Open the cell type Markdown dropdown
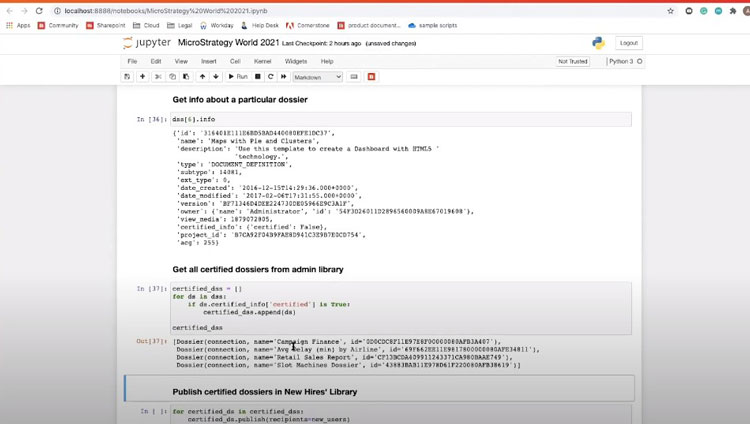The image size is (750, 424). tap(317, 77)
